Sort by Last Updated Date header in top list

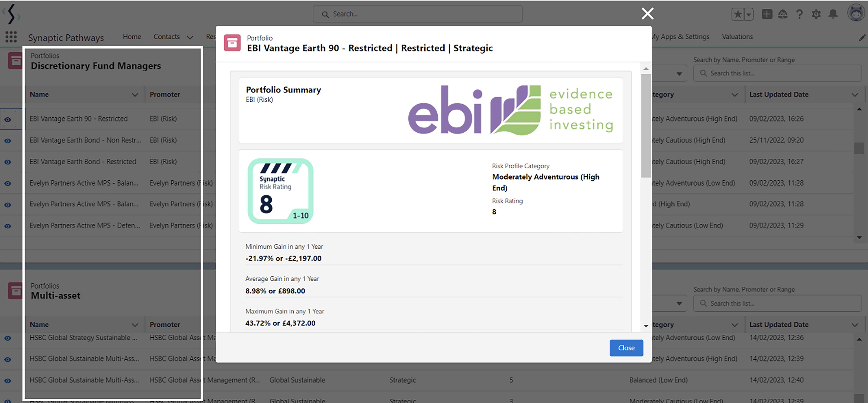tap(779, 95)
